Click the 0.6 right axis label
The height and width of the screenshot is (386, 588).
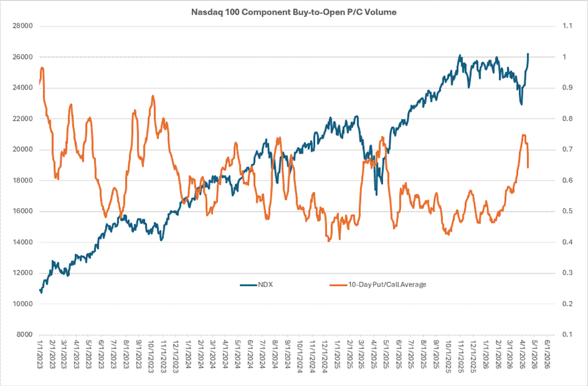(568, 181)
